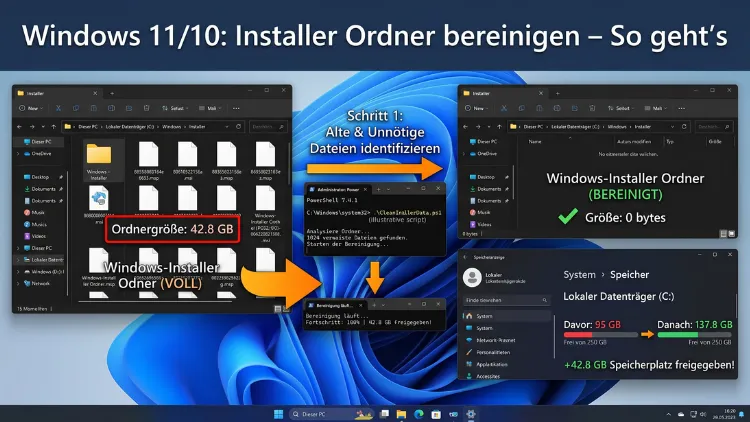Click Copy icon in the 42.8 GB Explorer window

76,108
